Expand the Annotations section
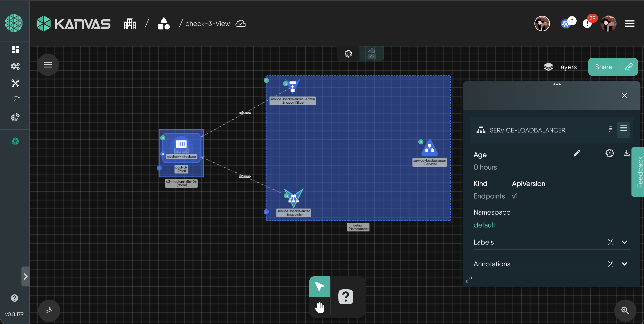This screenshot has height=324, width=644. (x=624, y=264)
